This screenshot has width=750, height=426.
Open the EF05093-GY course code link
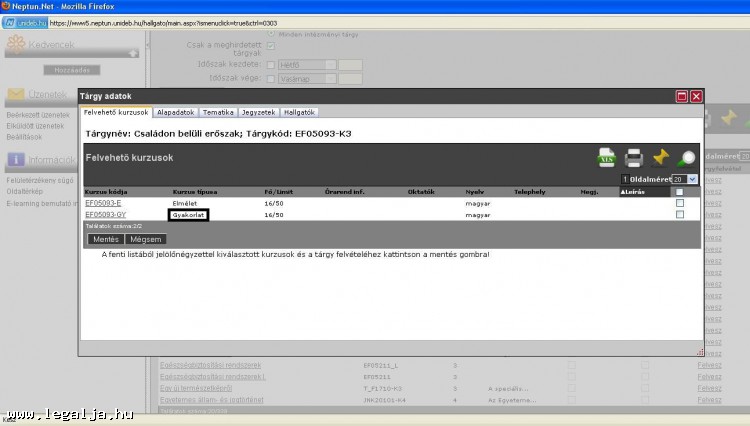pos(105,214)
